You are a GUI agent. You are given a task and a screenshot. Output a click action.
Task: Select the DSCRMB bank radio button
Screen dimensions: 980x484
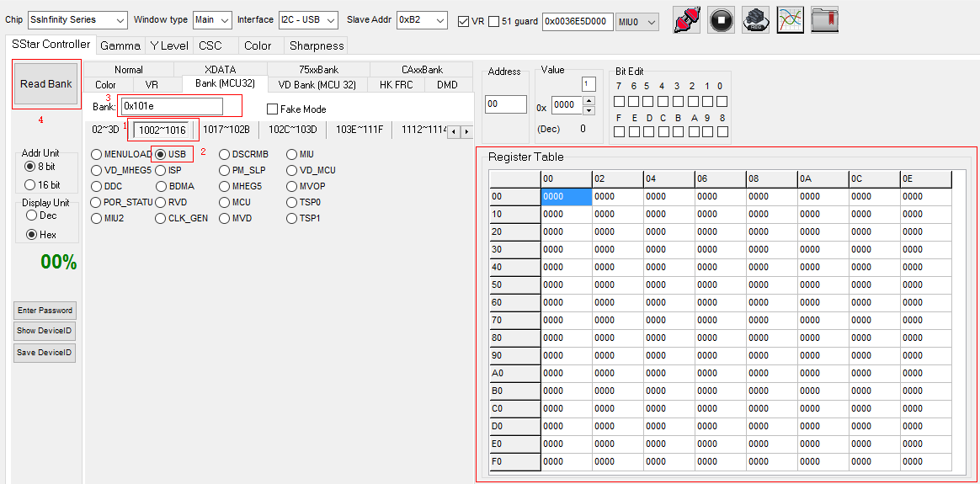[225, 154]
